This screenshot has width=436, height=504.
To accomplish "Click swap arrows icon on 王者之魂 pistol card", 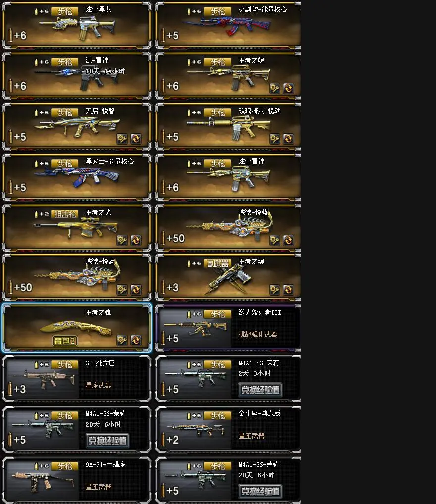I will (x=288, y=290).
